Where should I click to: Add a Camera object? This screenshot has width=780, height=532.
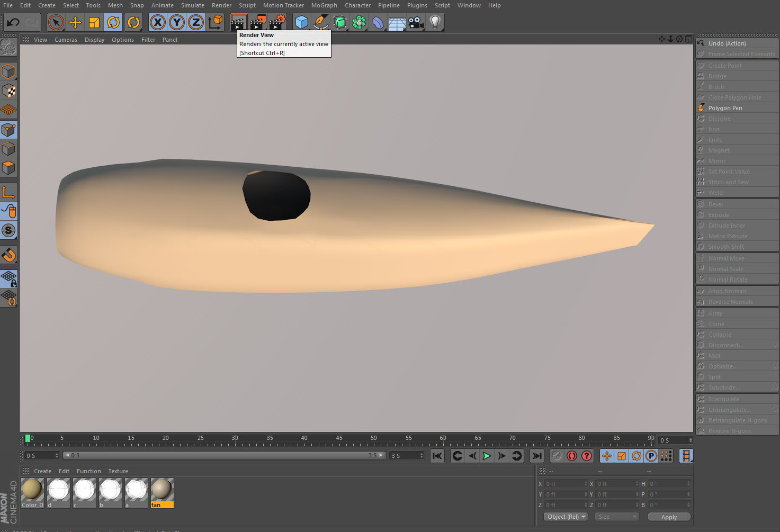click(416, 22)
